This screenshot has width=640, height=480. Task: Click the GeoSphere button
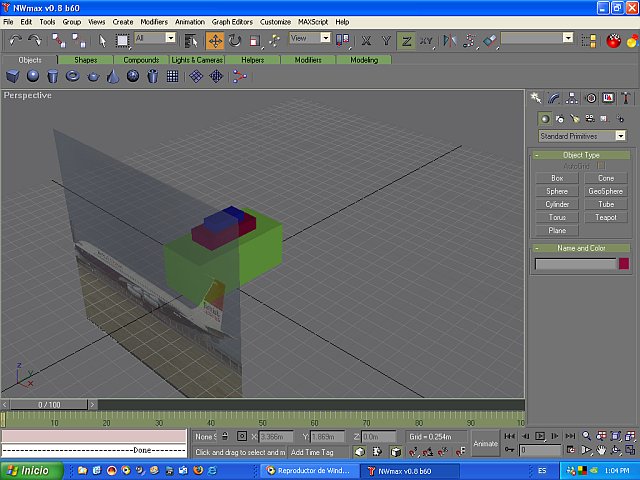(605, 191)
